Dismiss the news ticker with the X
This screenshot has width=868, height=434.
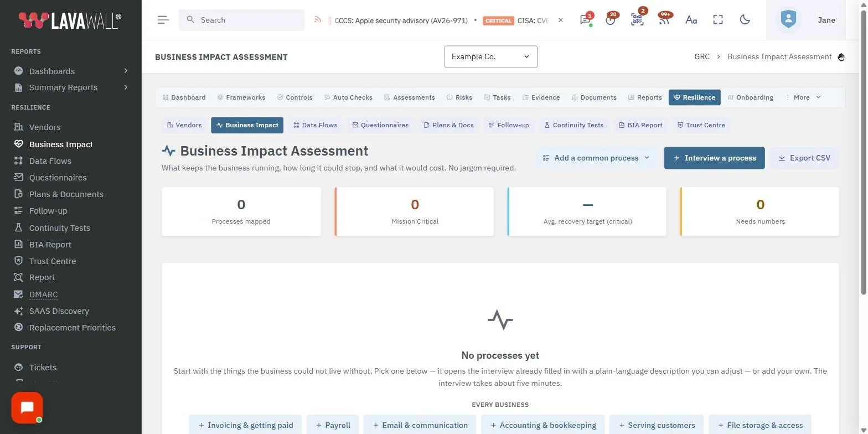(561, 20)
